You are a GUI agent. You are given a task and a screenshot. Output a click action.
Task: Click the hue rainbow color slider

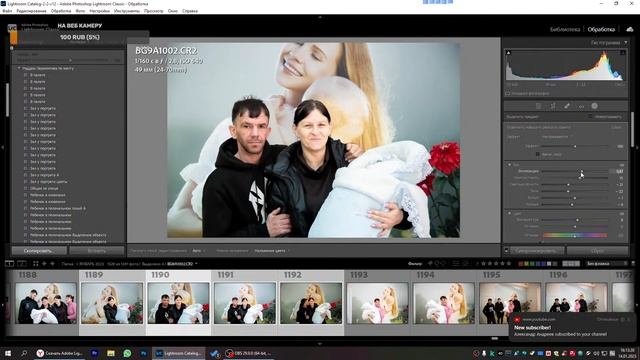(575, 236)
